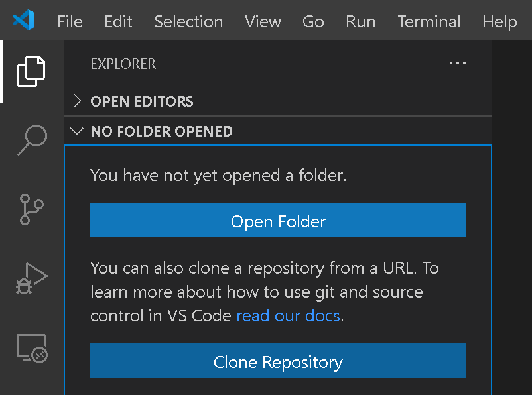Viewport: 532px width, 395px height.
Task: Open the File menu
Action: click(x=70, y=21)
